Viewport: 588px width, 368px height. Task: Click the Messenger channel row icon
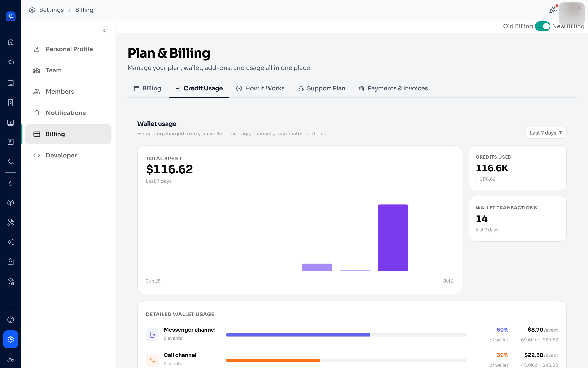pyautogui.click(x=152, y=335)
